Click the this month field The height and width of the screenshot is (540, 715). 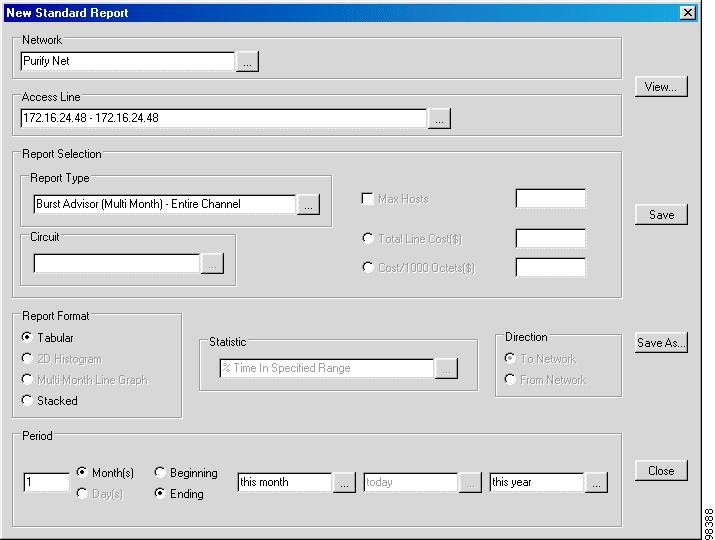tap(285, 482)
